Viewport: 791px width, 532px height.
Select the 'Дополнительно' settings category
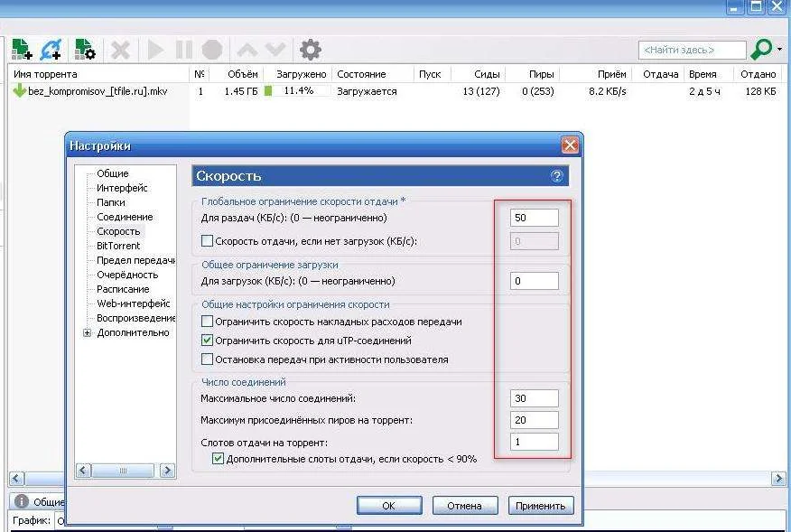133,332
